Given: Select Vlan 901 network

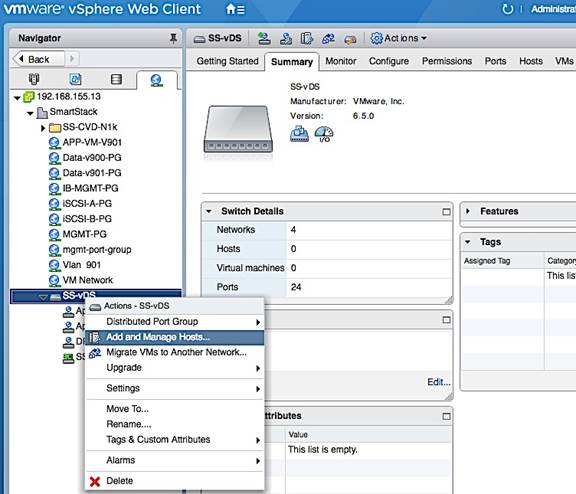Looking at the screenshot, I should (x=82, y=265).
